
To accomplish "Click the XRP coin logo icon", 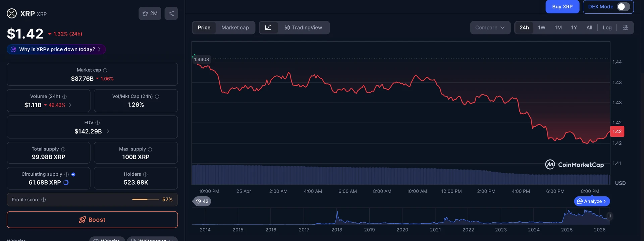I will pos(12,13).
